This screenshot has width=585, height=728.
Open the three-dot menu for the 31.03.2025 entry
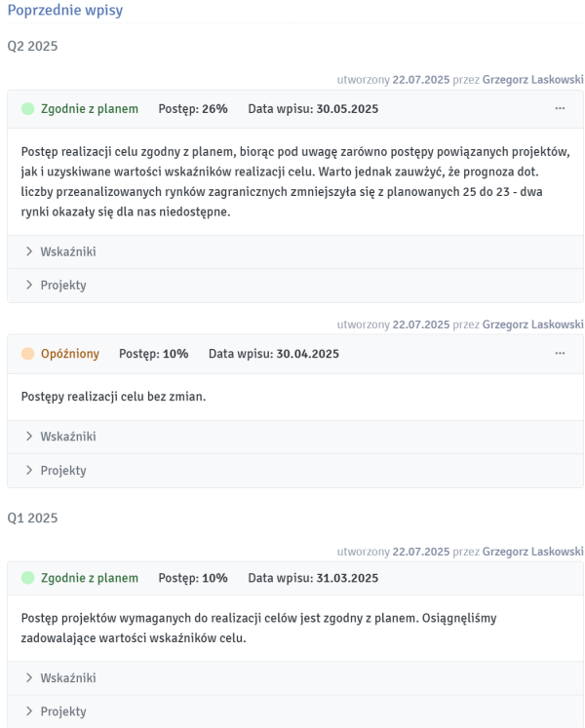click(560, 578)
